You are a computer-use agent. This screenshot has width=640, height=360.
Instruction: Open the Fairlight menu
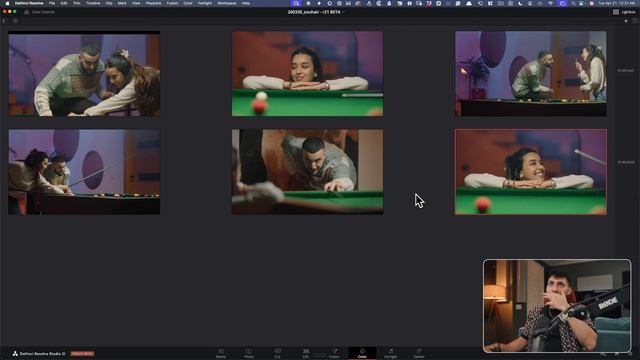tap(205, 3)
